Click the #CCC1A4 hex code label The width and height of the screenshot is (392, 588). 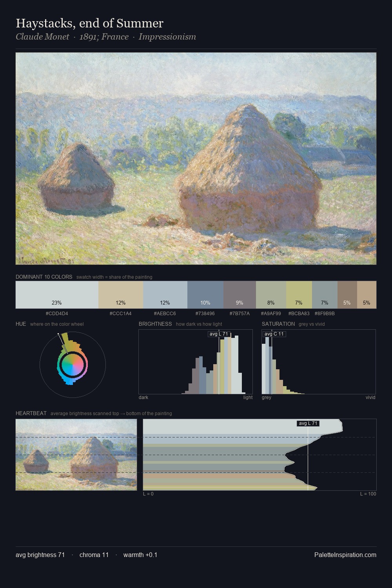point(121,314)
